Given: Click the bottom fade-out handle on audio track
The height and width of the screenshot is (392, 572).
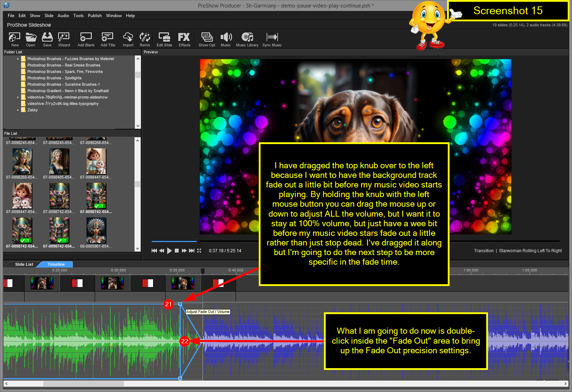Looking at the screenshot, I should tap(180, 378).
